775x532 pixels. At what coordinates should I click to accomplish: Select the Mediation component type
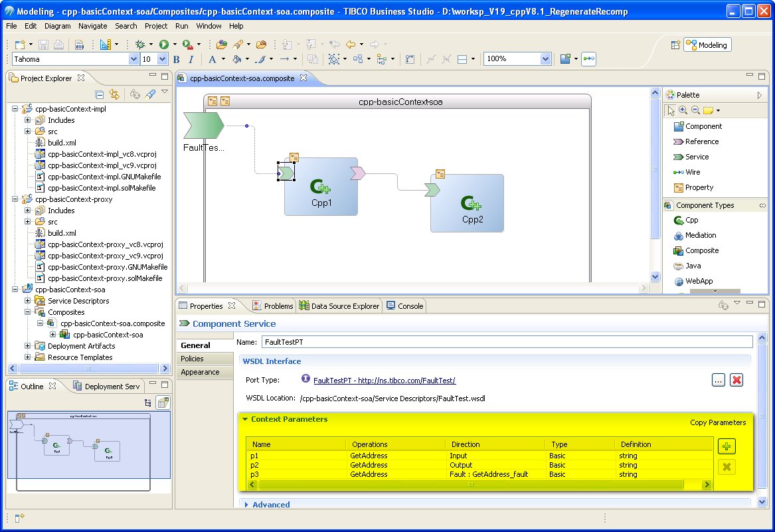[x=700, y=235]
